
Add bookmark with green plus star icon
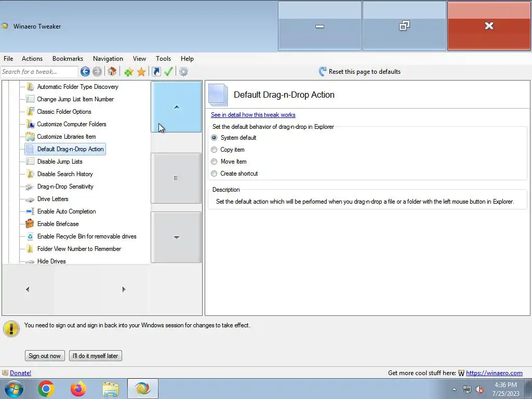[129, 72]
